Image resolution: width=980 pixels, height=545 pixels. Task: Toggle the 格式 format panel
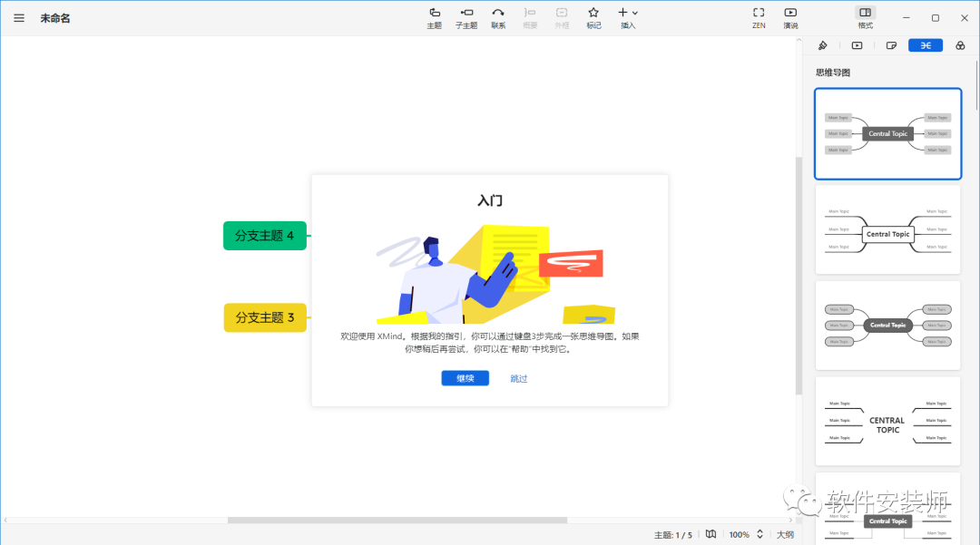865,18
